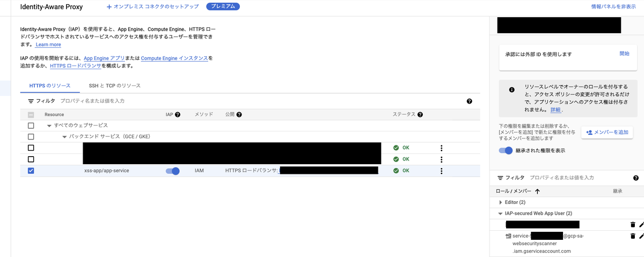Viewport: 644px width, 257px height.
Task: Open the Learn more link
Action: click(x=48, y=45)
